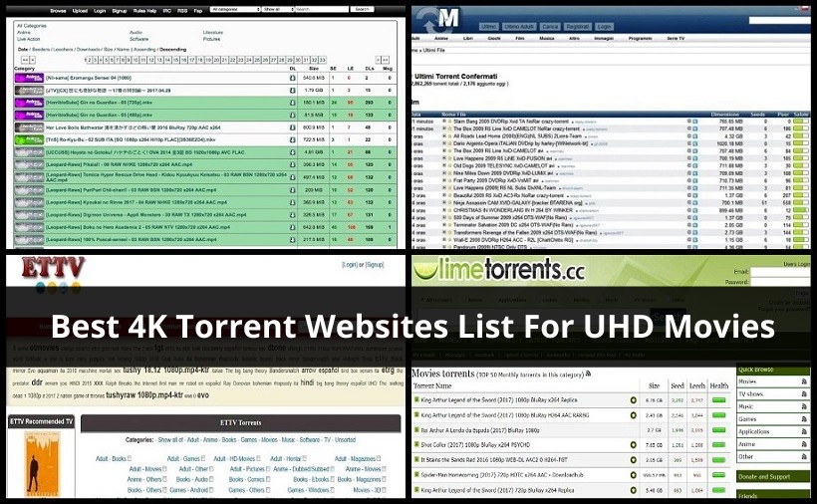The height and width of the screenshot is (504, 817).
Task: Star icon beside Dario Argento Opera row
Action: pyautogui.click(x=449, y=143)
